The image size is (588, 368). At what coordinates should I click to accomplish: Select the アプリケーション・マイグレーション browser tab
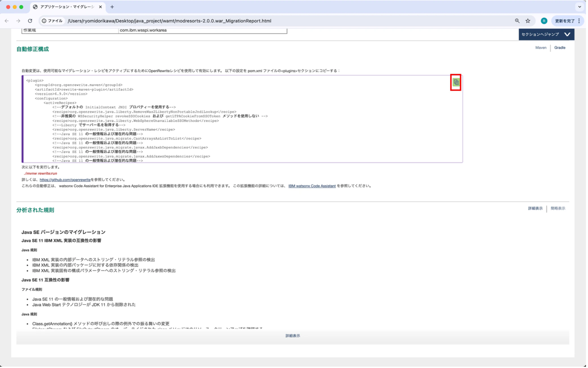coord(68,7)
